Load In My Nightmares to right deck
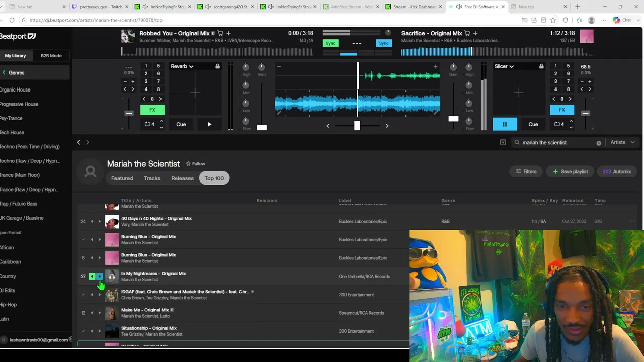 click(99, 276)
